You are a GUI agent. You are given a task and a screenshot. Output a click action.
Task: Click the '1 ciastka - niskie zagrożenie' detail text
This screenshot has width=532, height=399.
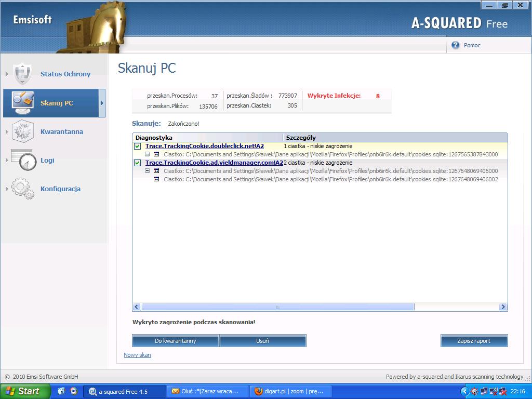[318, 146]
